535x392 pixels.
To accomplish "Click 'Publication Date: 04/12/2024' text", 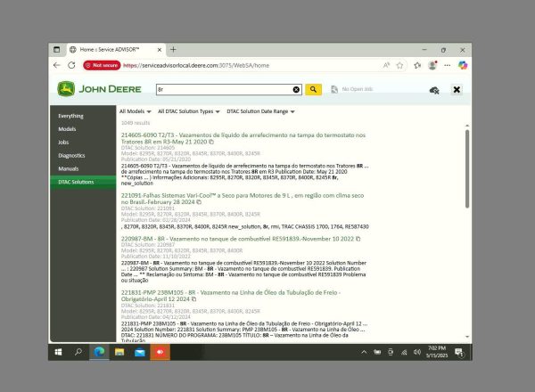I will [155, 316].
